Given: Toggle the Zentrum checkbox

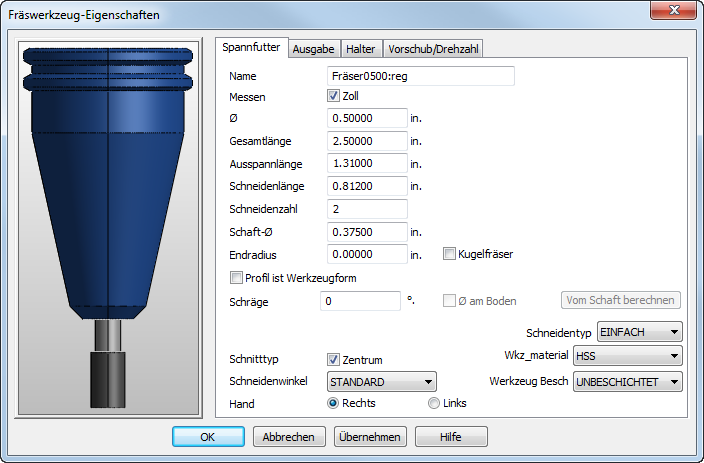Looking at the screenshot, I should click(x=333, y=359).
